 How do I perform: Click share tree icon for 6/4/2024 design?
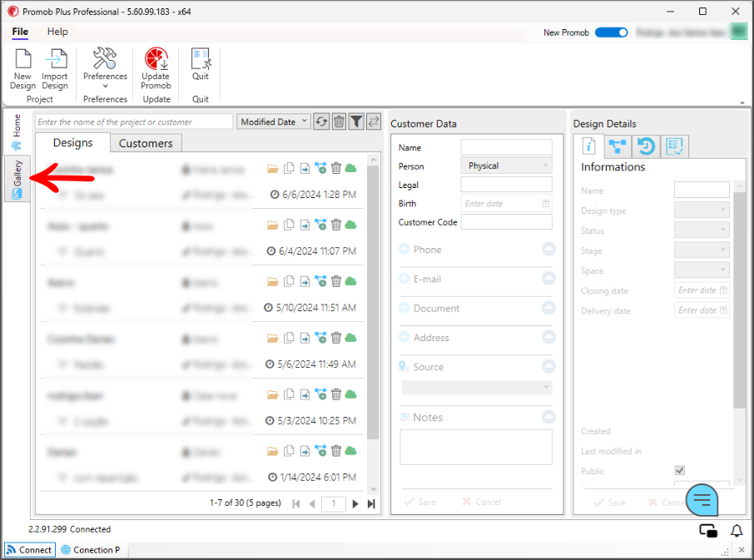[x=320, y=225]
